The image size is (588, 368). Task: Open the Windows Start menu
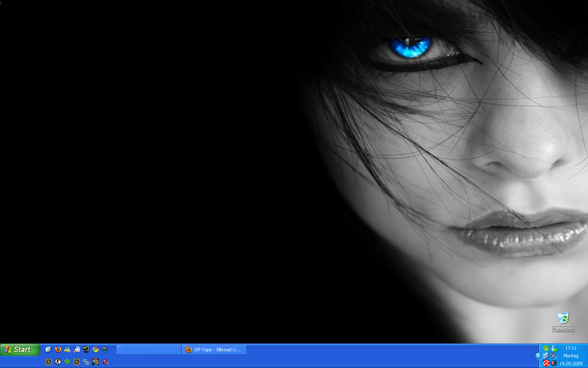click(20, 350)
